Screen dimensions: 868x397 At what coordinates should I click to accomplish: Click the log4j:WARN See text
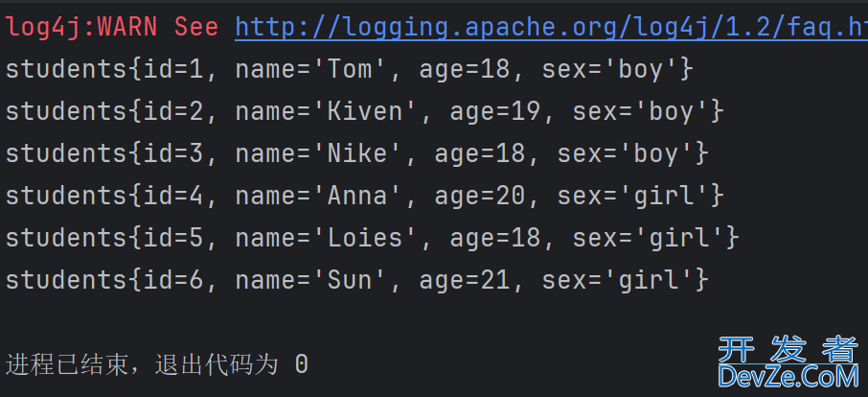click(x=111, y=27)
